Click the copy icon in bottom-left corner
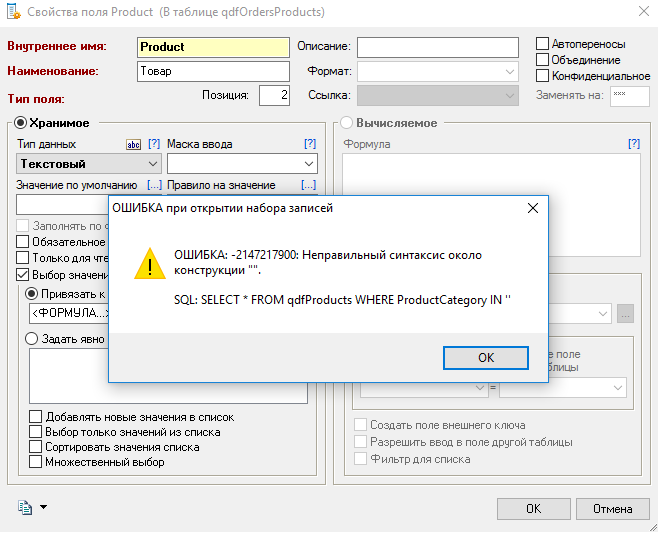659x534 pixels. 25,508
